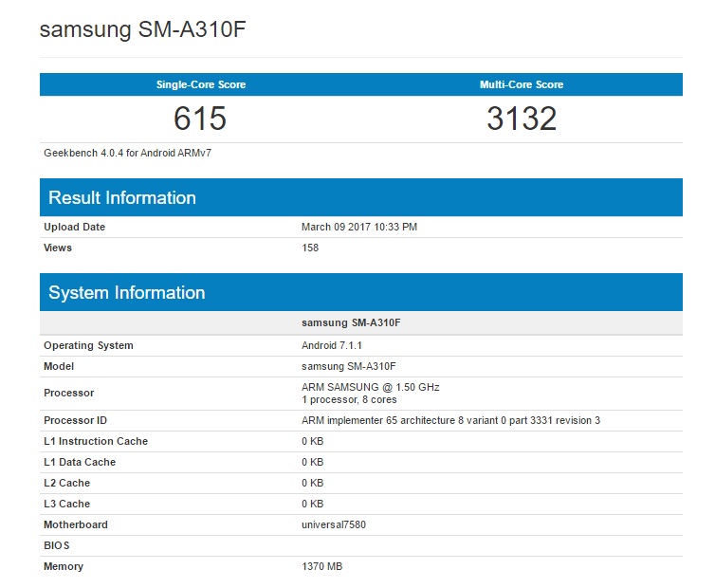Click the L1 Data Cache 0 KB value
This screenshot has width=715, height=588.
click(312, 462)
